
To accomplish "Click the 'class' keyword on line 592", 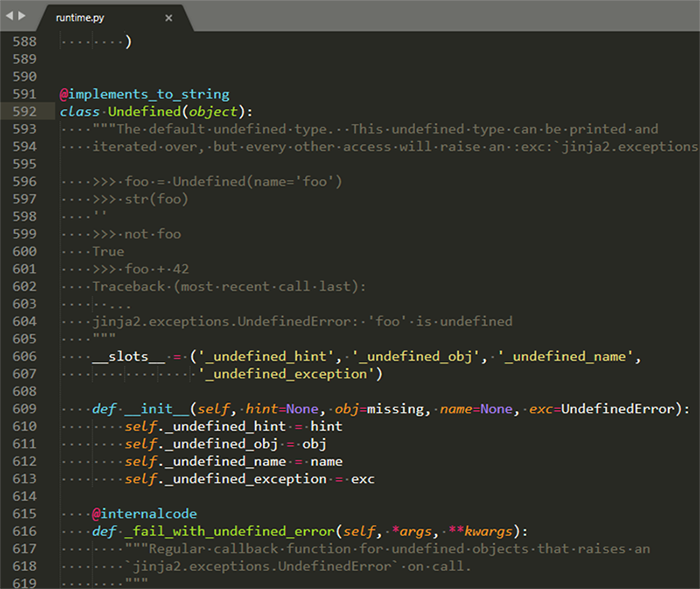I will [79, 111].
